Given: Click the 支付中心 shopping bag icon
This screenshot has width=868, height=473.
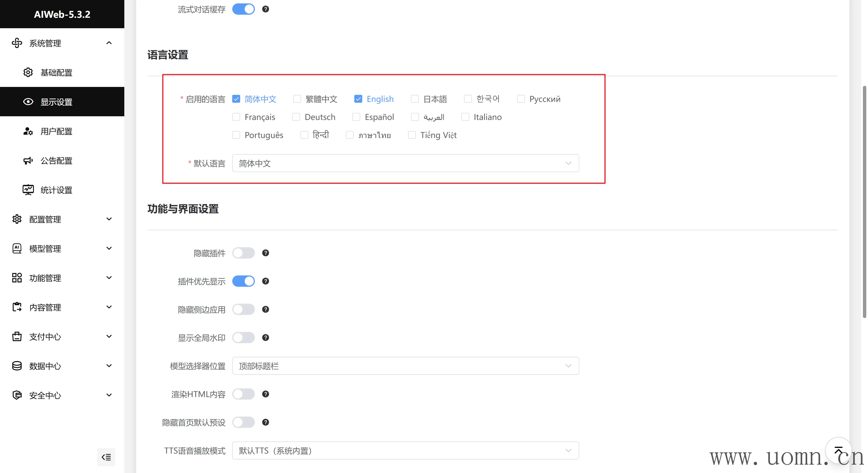Looking at the screenshot, I should (17, 336).
